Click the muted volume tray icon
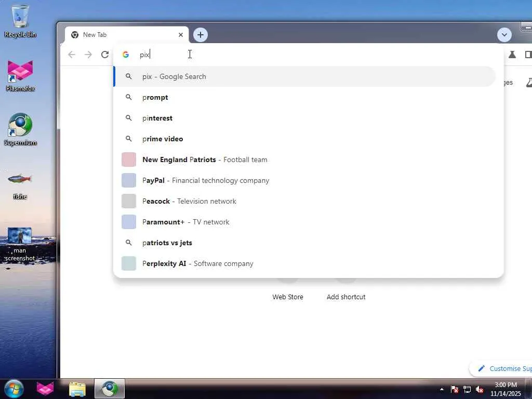 click(480, 390)
